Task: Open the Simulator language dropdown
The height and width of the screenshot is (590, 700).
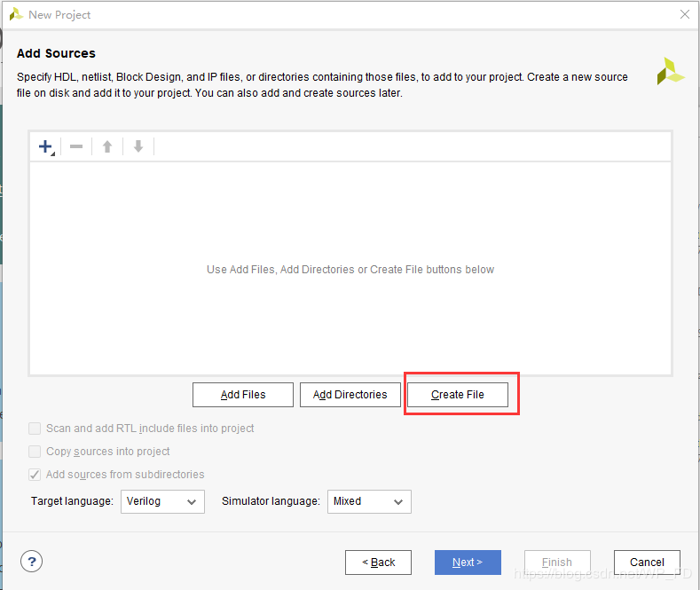Action: [x=369, y=501]
